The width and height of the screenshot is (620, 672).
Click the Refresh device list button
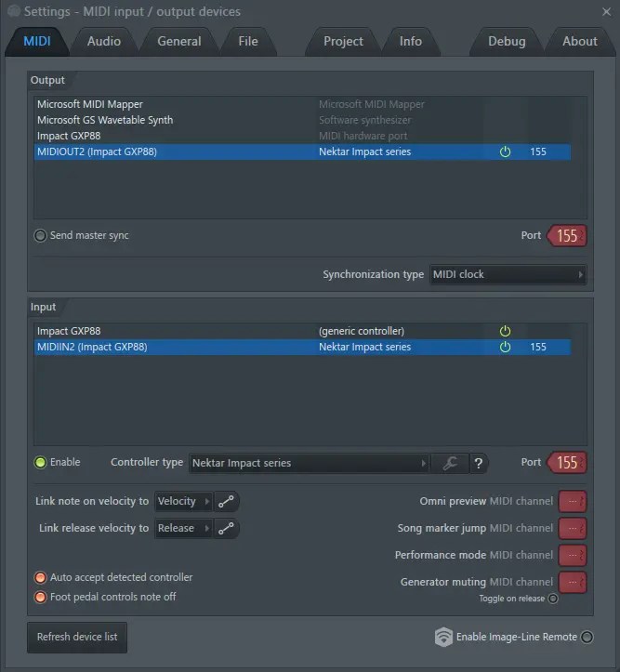[x=77, y=638]
